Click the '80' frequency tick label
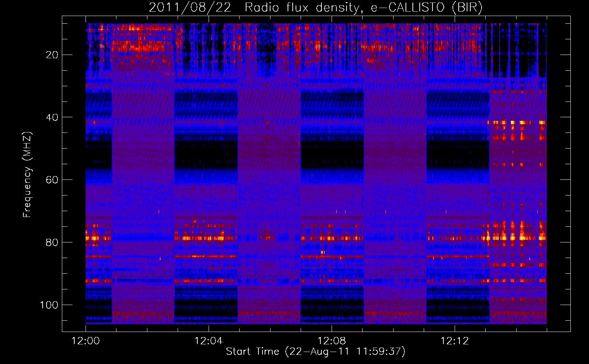Viewport: 589px width, 364px height. (x=52, y=242)
